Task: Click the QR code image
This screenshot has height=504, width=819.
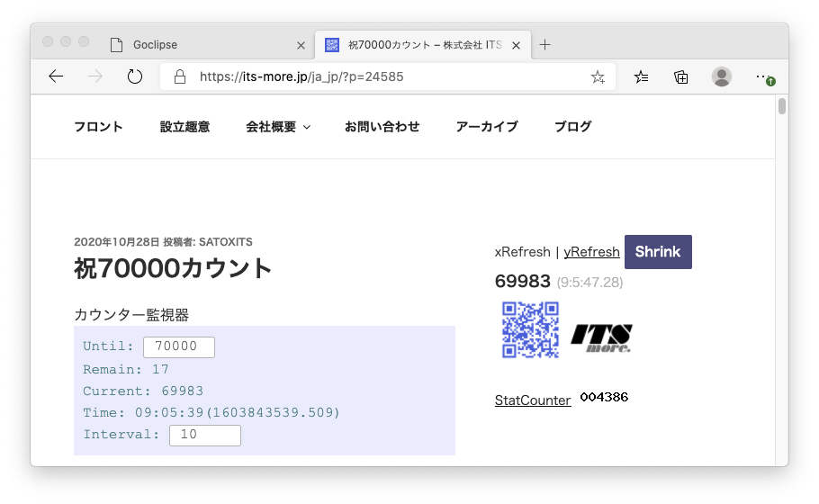Action: [x=530, y=329]
